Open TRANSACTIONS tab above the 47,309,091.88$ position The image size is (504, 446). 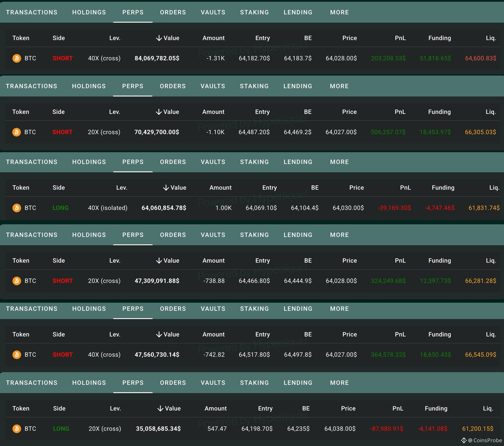click(32, 235)
